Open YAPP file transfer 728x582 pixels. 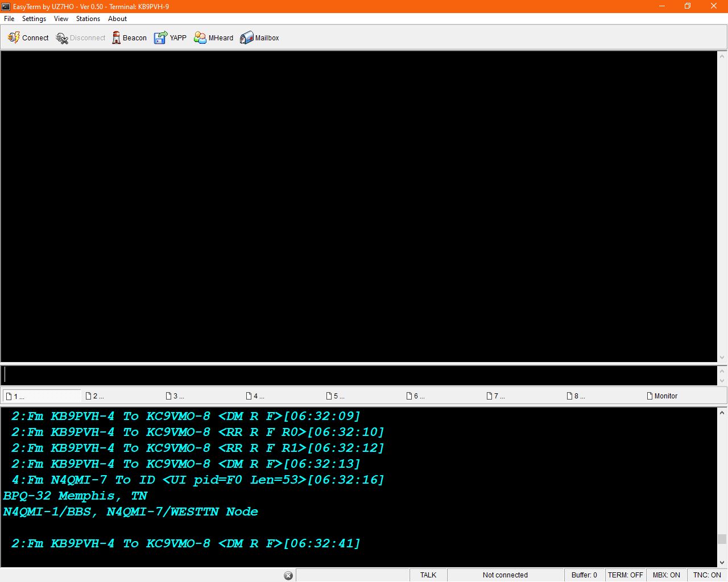170,38
